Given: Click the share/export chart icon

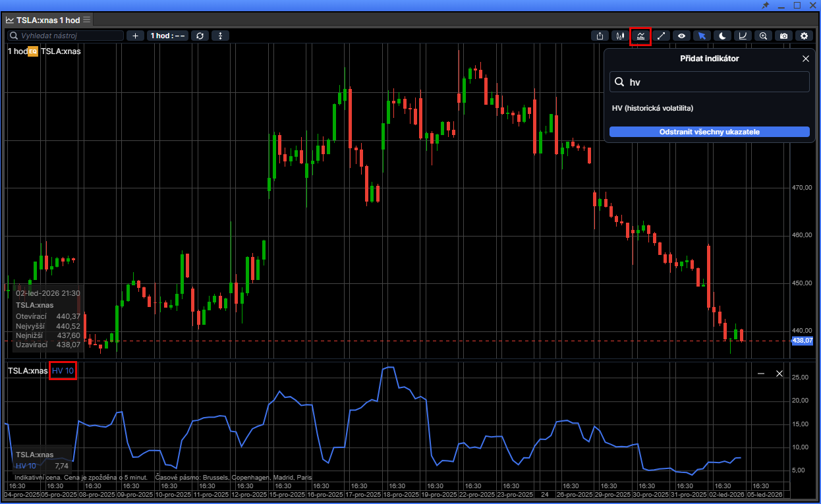Looking at the screenshot, I should [600, 36].
